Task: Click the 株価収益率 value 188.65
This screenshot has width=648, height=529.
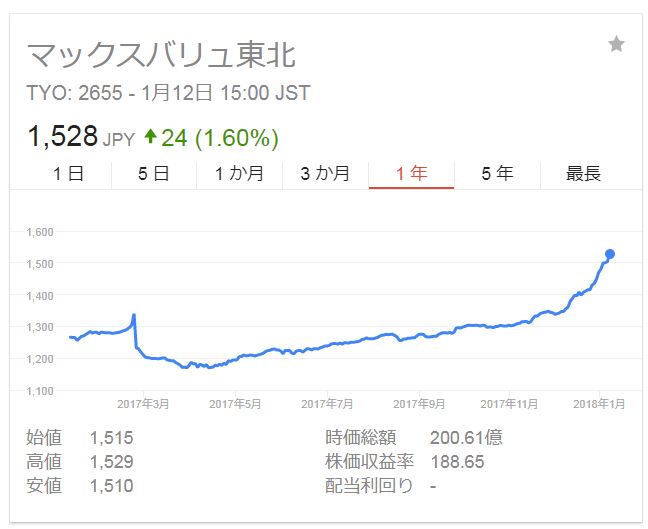Action: point(457,462)
